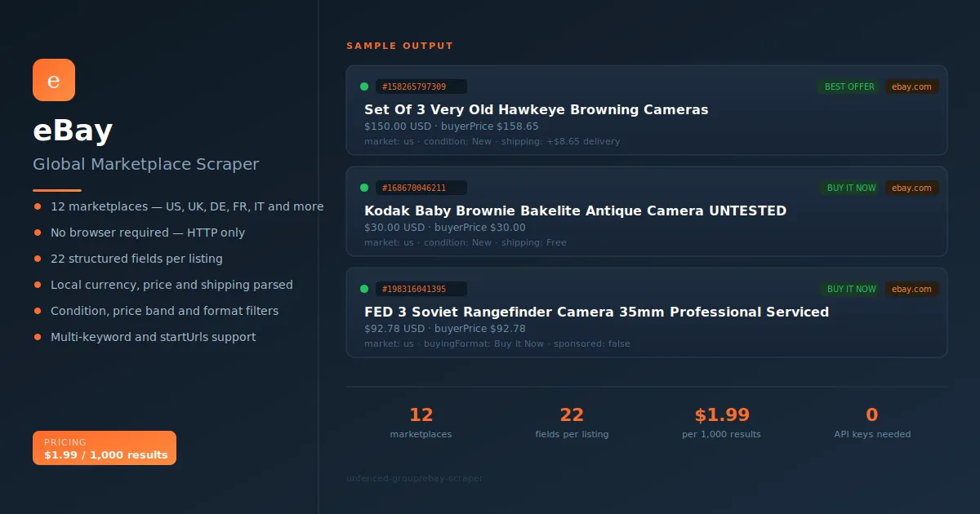Click the green status dot beside #168670046211
Image resolution: width=980 pixels, height=514 pixels.
pyautogui.click(x=364, y=188)
